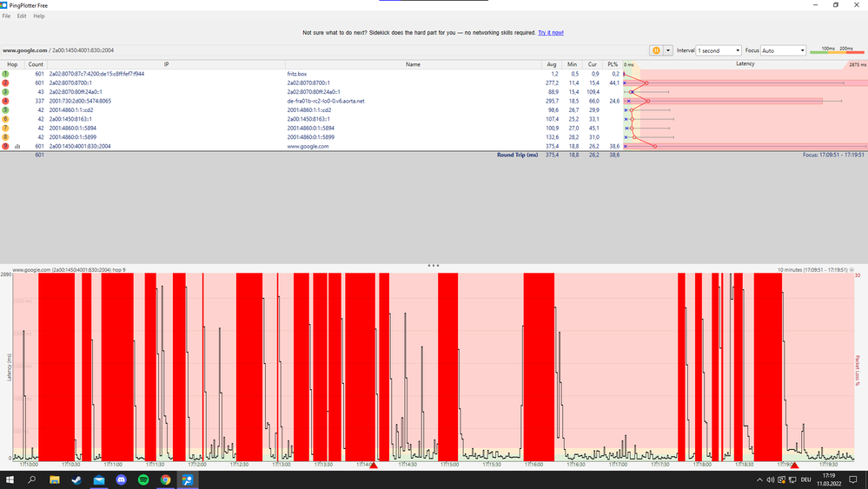Click the Hop column header
This screenshot has width=868, height=489.
pyautogui.click(x=12, y=64)
